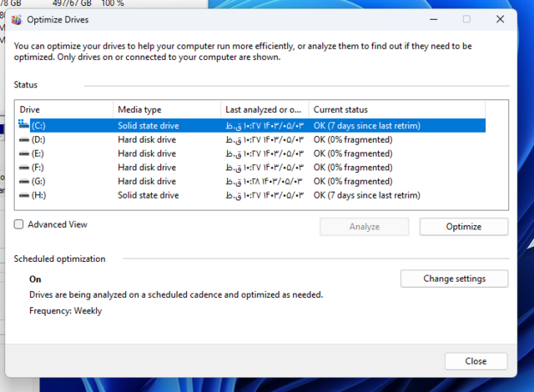This screenshot has height=392, width=534.
Task: Click the Close button at bottom
Action: point(476,361)
